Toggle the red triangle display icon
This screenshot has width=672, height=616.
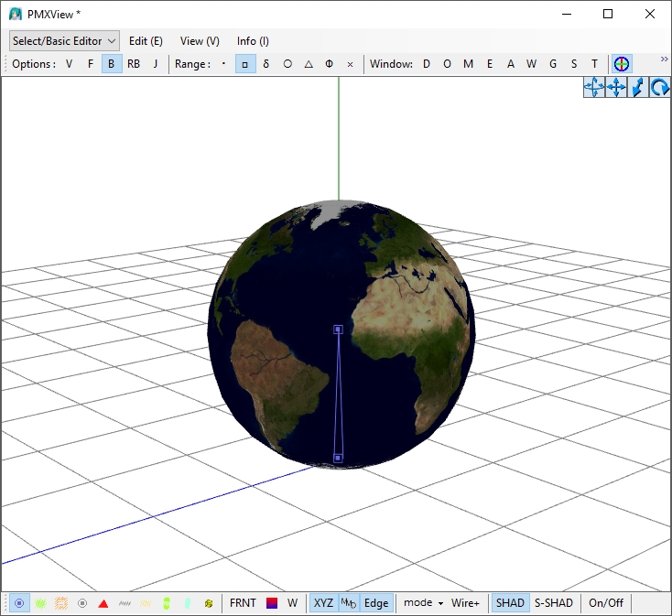coord(103,603)
